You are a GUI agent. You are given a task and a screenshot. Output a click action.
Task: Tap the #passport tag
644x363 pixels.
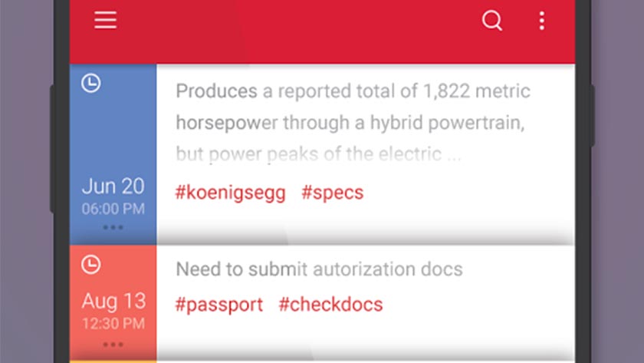coord(219,304)
